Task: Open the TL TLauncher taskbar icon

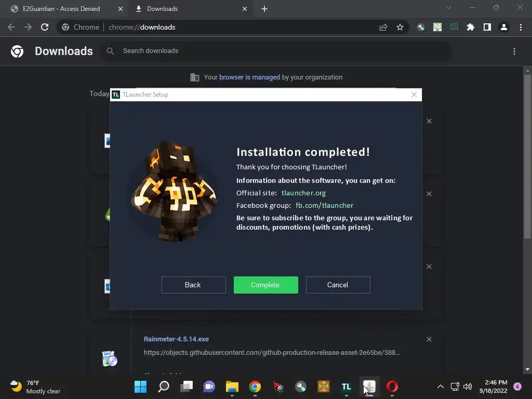Action: 346,387
